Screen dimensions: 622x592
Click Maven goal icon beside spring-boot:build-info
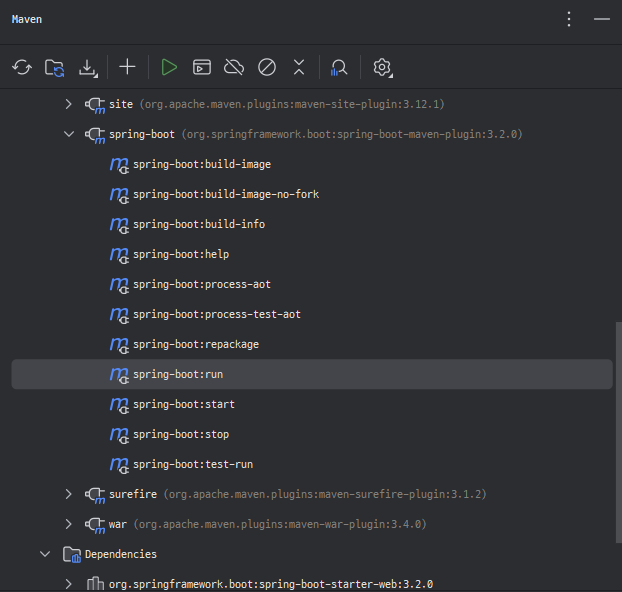tap(119, 226)
